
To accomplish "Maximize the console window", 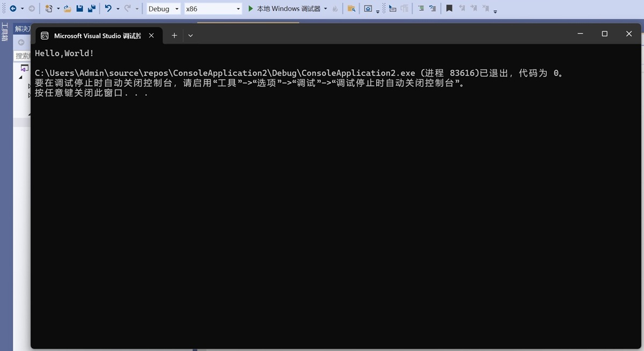I will 604,34.
